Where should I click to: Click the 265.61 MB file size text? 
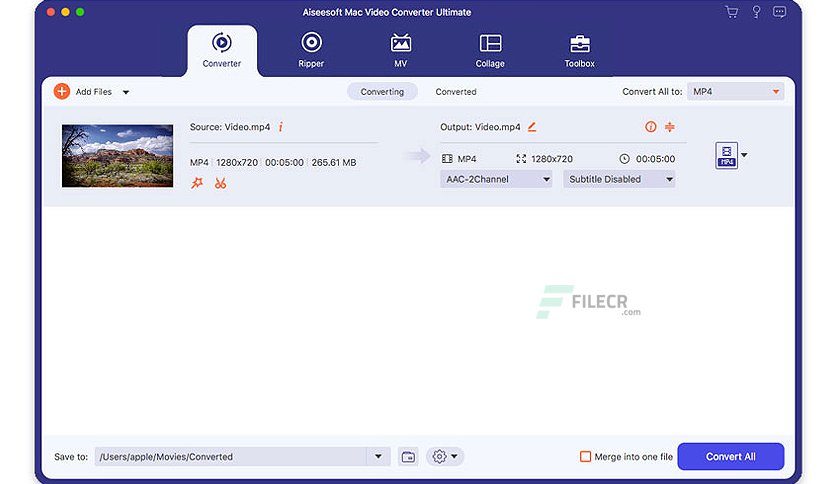tap(334, 162)
